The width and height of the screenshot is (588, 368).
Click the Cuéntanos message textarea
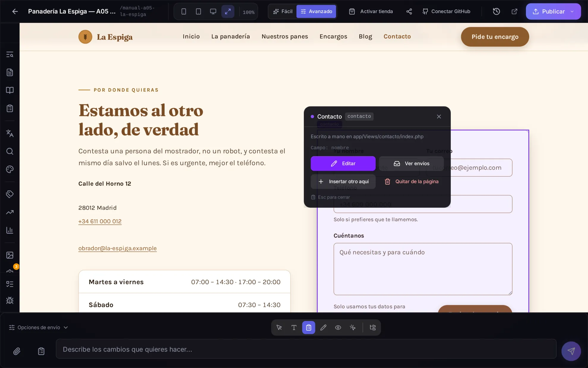(x=423, y=269)
